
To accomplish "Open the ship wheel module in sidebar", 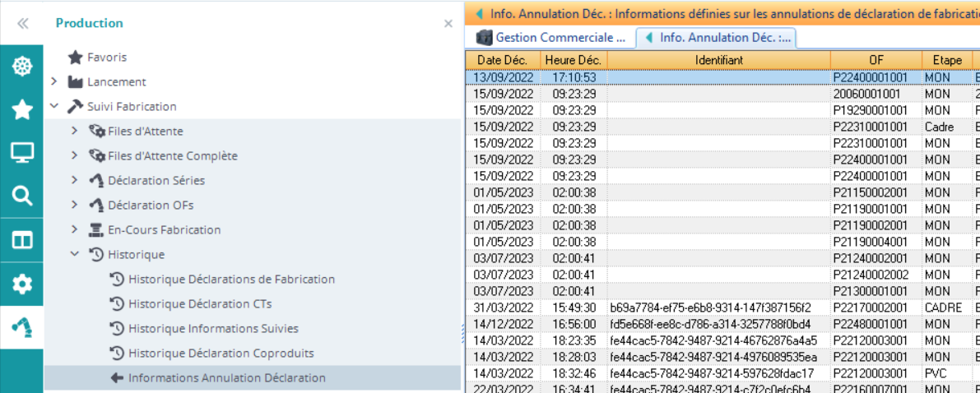I will coord(22,66).
